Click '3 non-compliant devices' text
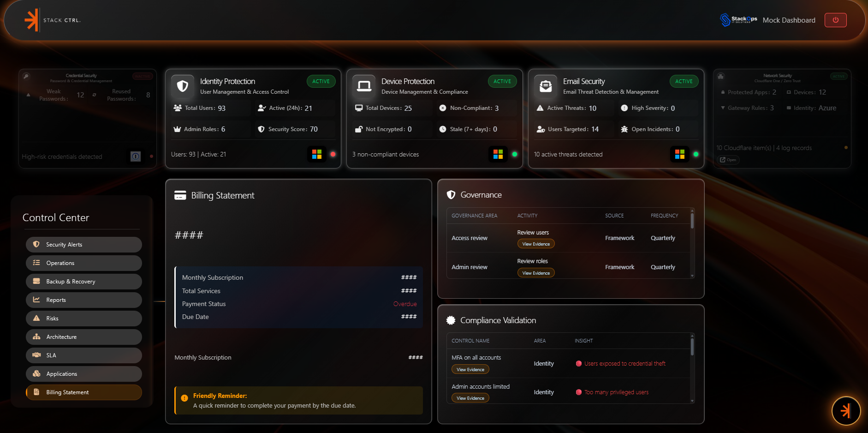The width and height of the screenshot is (868, 433). click(386, 154)
